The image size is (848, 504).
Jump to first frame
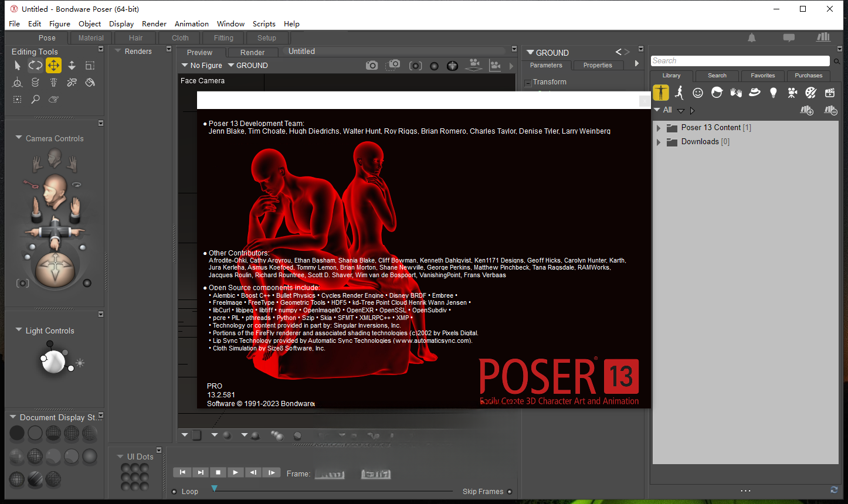[x=182, y=472]
